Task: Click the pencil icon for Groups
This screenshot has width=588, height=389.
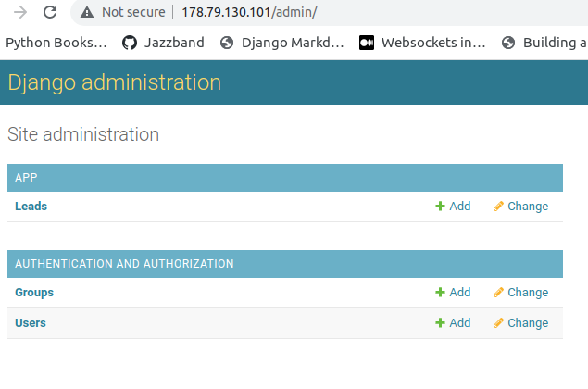Action: [x=498, y=293]
